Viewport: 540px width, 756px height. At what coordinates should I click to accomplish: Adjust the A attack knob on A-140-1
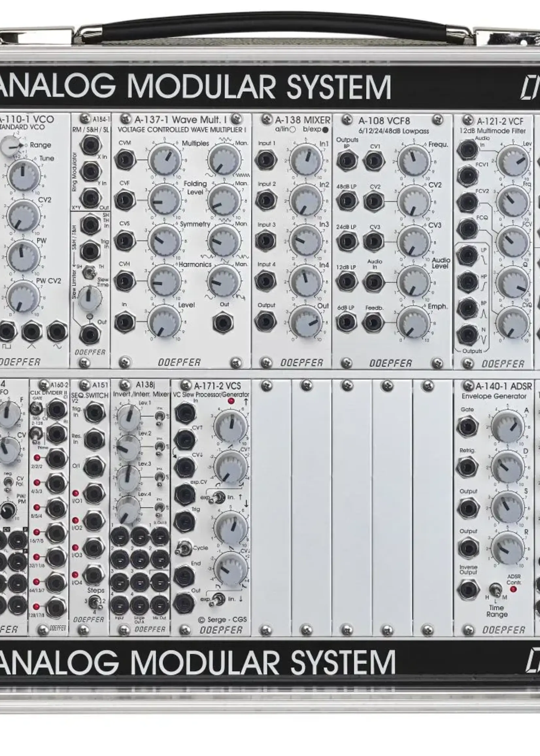507,427
